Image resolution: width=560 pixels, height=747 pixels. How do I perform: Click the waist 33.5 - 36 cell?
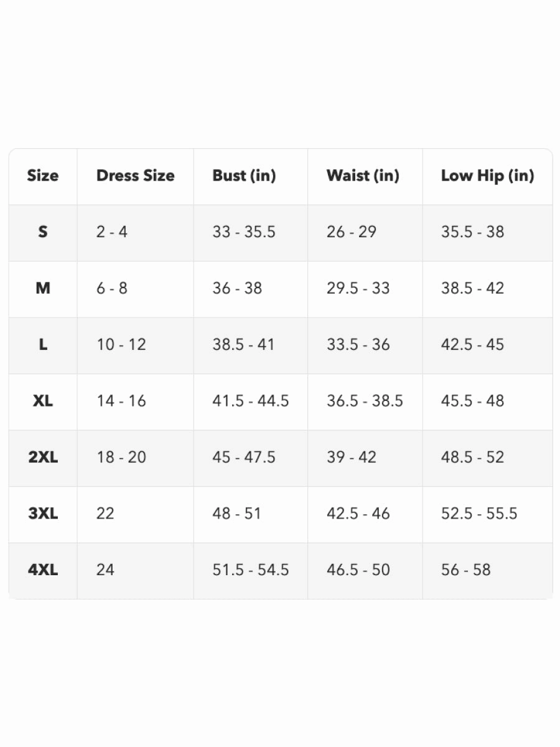pyautogui.click(x=358, y=345)
